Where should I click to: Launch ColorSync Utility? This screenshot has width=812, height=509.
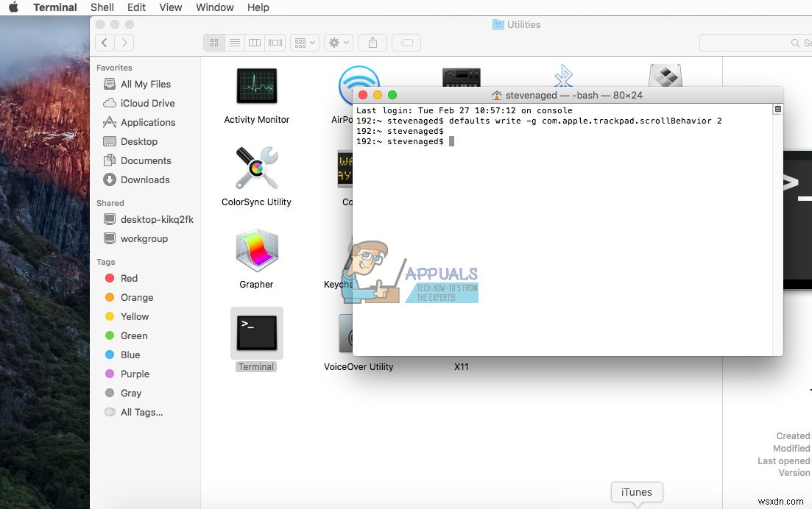tap(256, 168)
